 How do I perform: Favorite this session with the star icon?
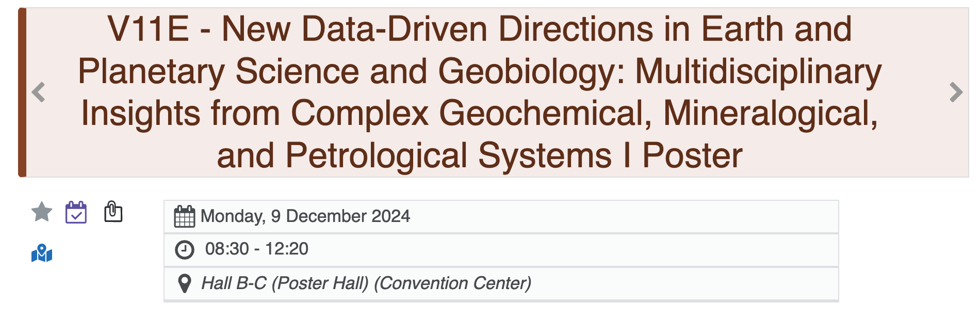(x=42, y=212)
